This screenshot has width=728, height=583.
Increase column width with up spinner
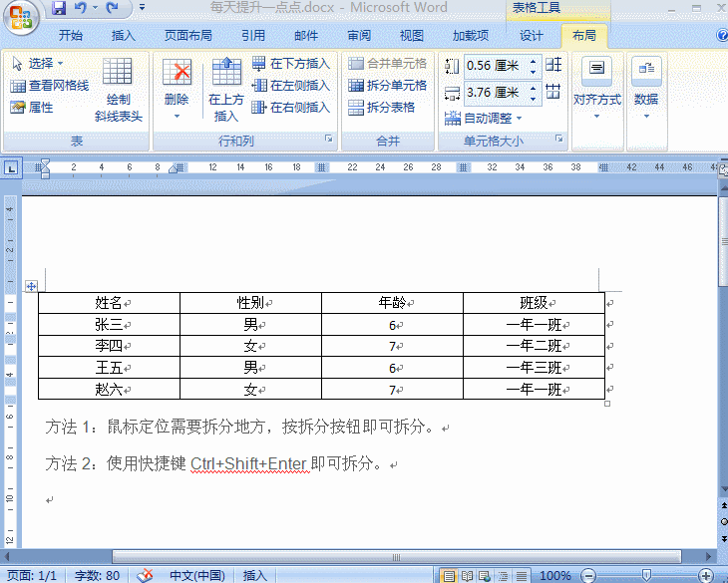(533, 88)
